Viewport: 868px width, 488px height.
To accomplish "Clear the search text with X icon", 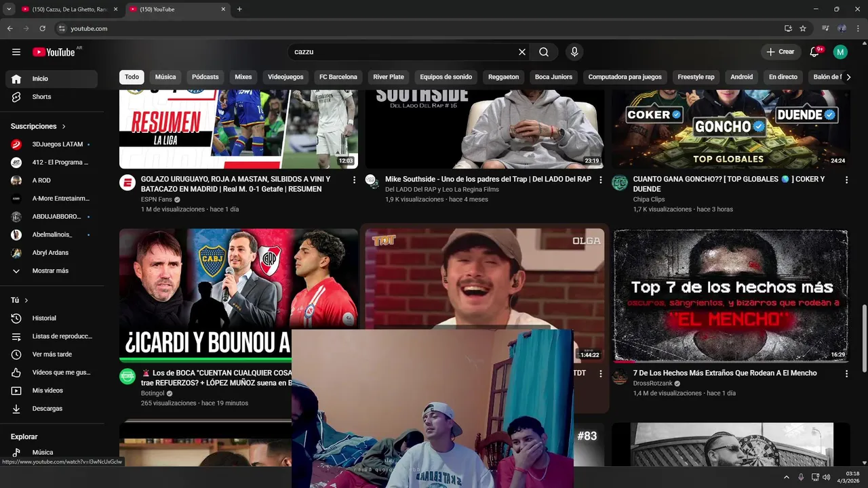I will click(x=522, y=52).
